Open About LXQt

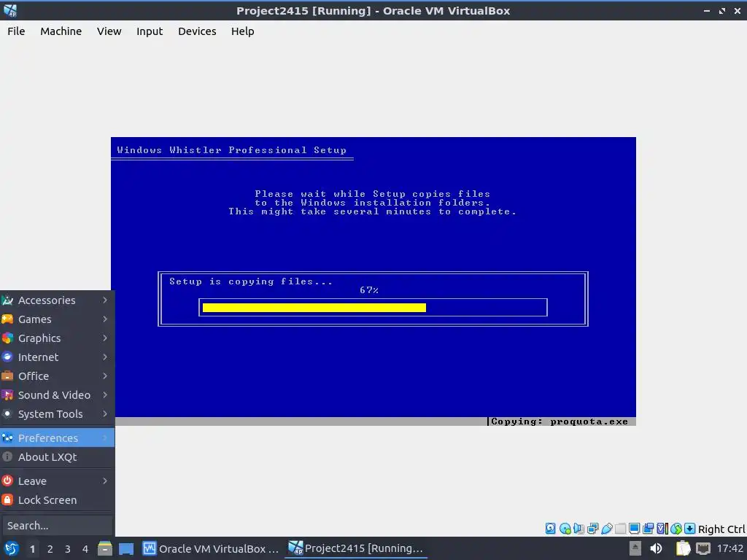point(57,457)
